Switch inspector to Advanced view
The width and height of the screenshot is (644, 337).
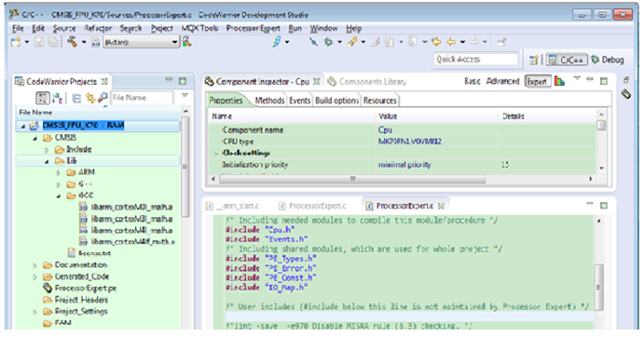click(x=502, y=81)
